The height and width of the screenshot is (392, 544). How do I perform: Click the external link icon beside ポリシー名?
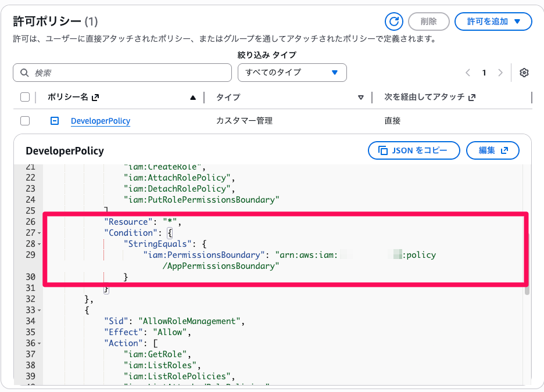[95, 98]
